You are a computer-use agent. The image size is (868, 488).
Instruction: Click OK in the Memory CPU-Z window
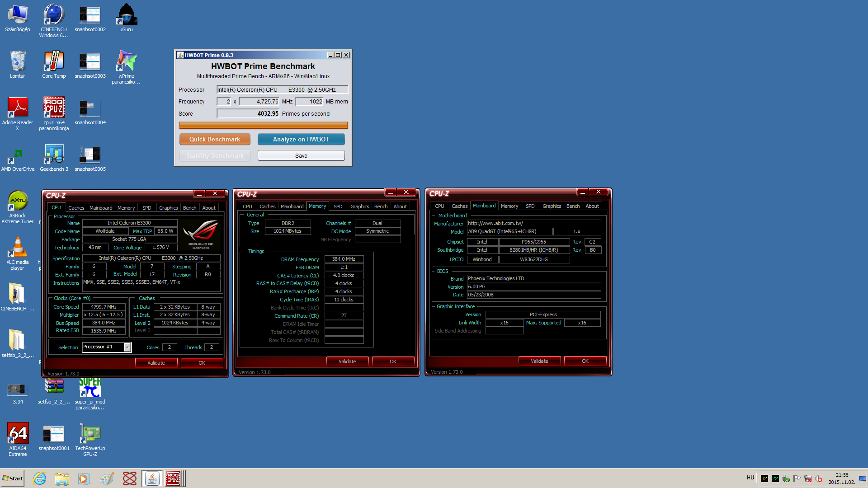point(393,361)
